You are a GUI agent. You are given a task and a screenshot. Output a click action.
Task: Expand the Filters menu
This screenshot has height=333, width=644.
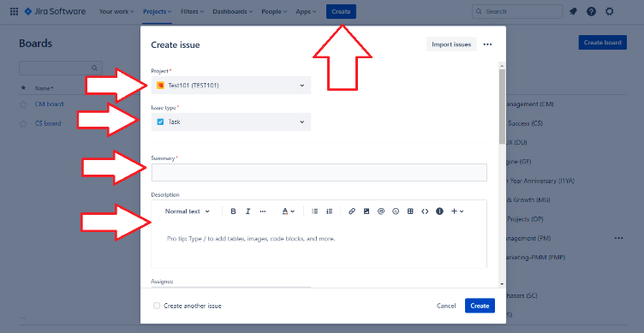point(192,11)
